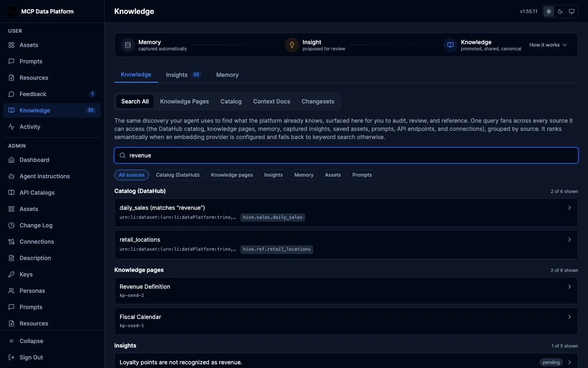The width and height of the screenshot is (588, 368).
Task: Switch to dark theme moon icon
Action: point(560,11)
